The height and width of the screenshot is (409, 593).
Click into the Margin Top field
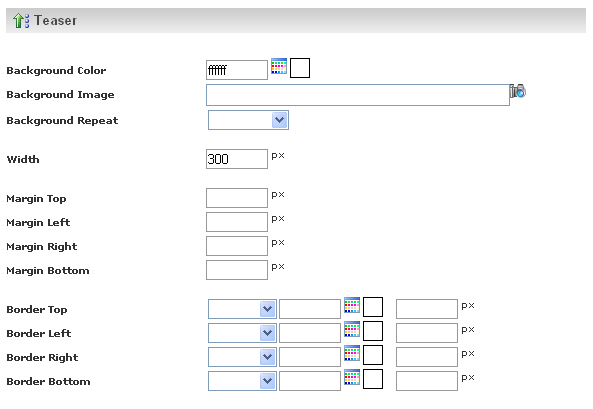237,198
